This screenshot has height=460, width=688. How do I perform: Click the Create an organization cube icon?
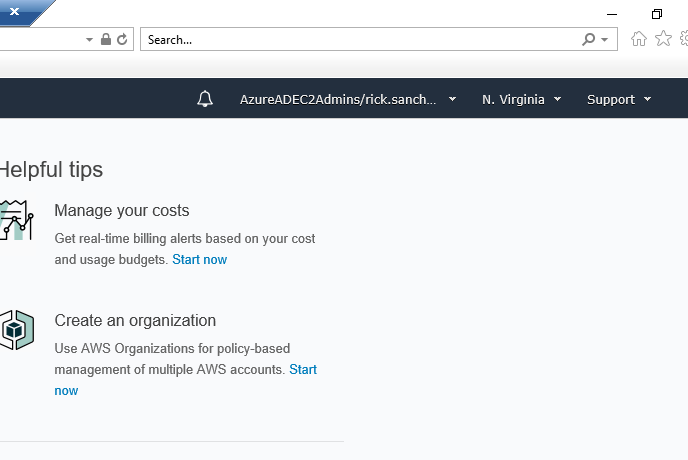pos(17,330)
